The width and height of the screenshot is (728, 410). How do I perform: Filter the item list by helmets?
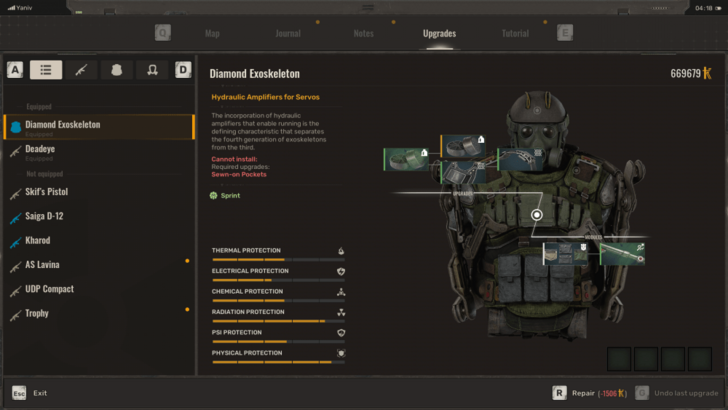tap(153, 70)
